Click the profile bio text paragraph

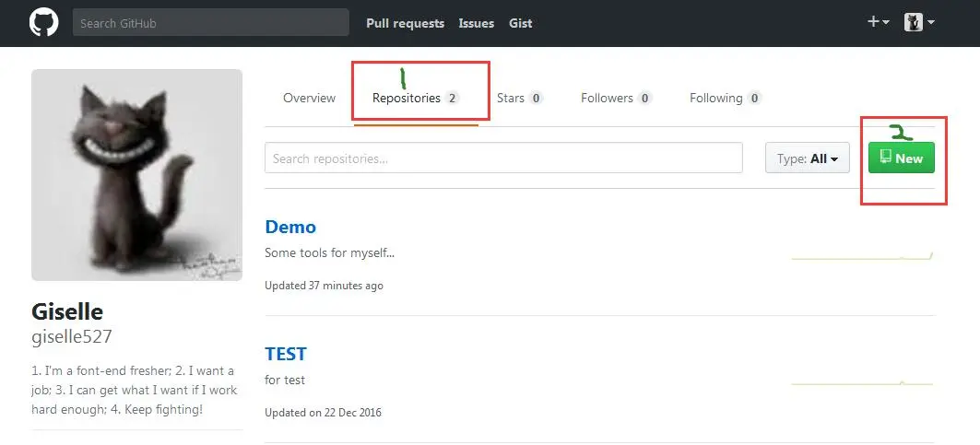(135, 390)
